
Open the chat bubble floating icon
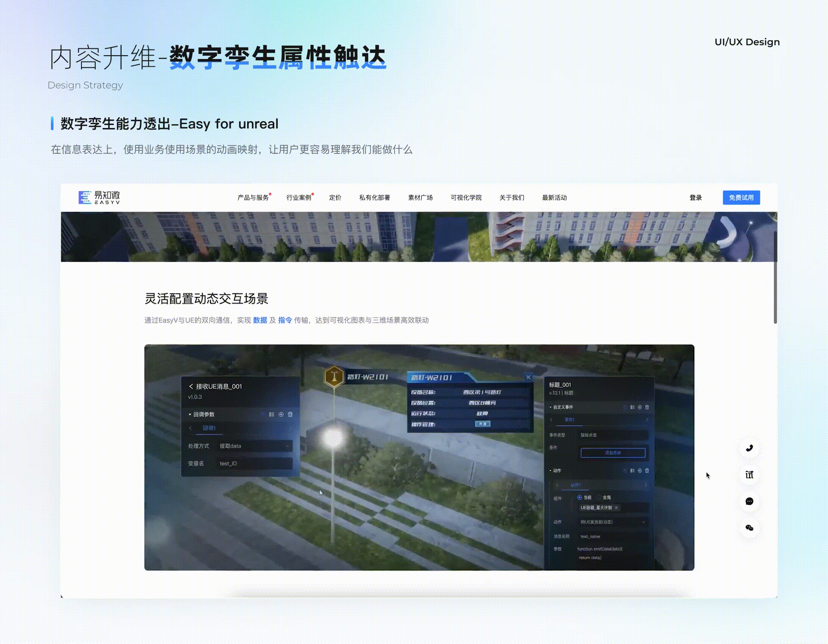(750, 501)
